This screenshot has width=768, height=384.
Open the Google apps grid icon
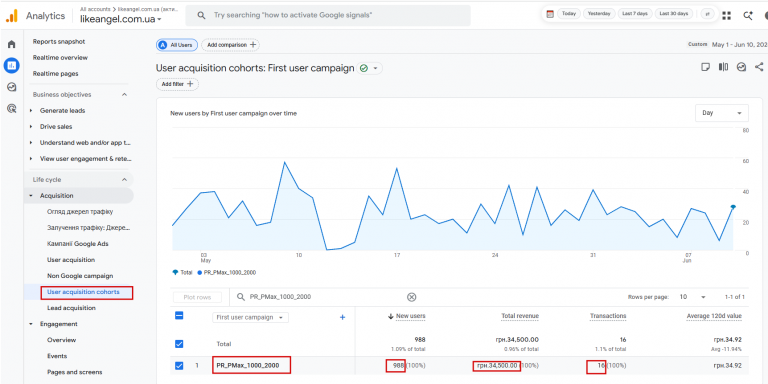(726, 16)
